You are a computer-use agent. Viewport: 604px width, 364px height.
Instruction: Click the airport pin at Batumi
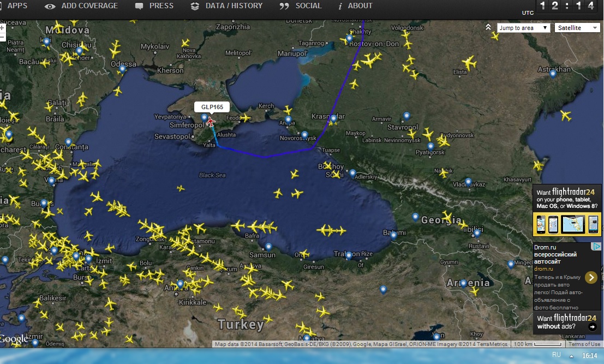393,235
